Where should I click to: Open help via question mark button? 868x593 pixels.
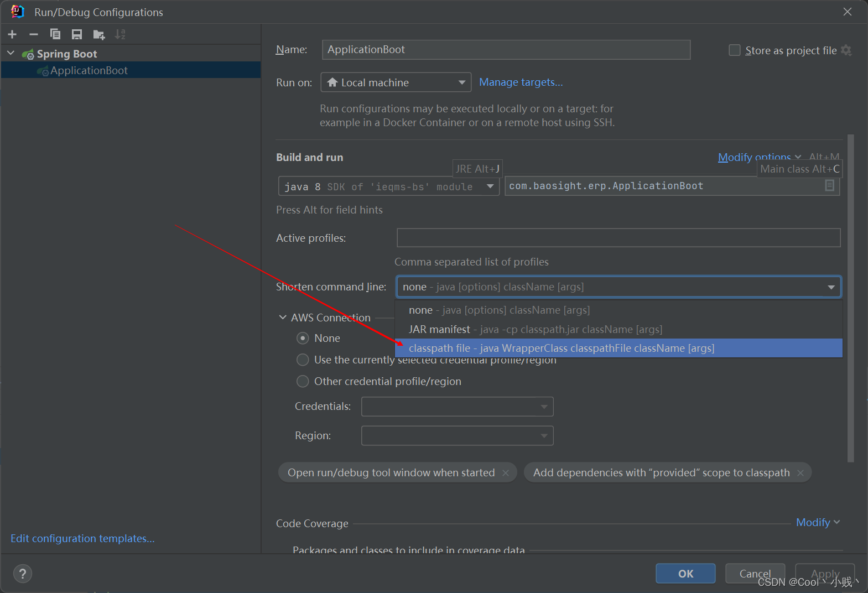tap(23, 574)
